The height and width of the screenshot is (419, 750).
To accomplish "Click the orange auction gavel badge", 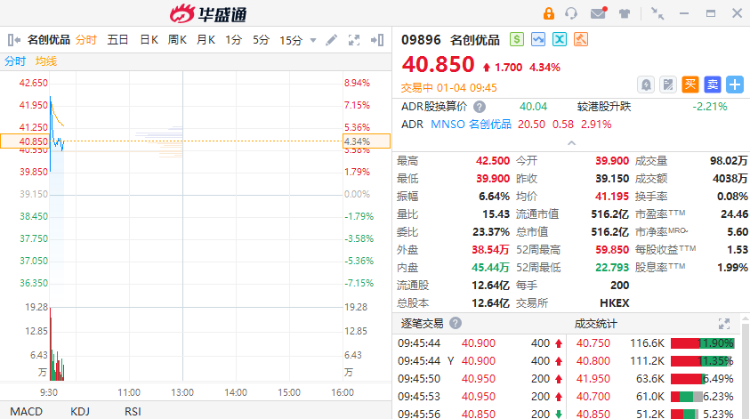I will [581, 39].
